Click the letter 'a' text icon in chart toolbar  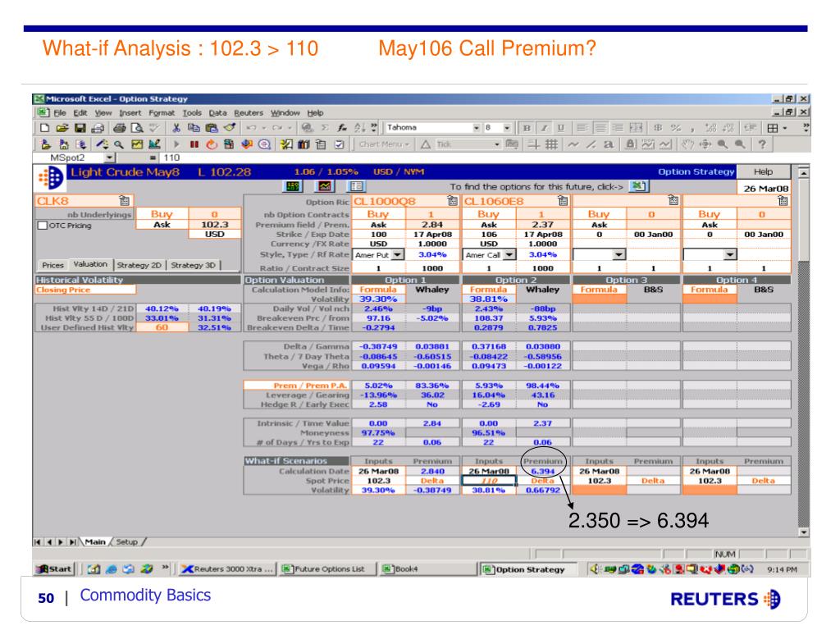click(x=608, y=144)
